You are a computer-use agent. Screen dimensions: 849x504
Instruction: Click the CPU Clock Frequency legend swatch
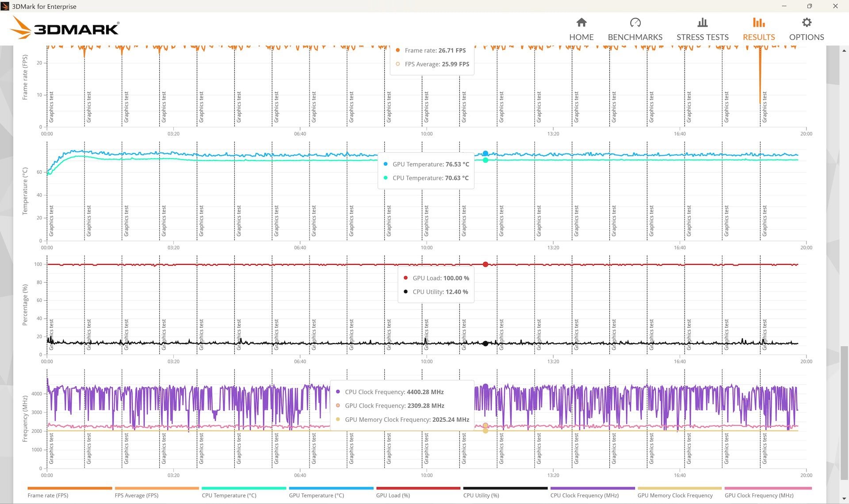(593, 488)
